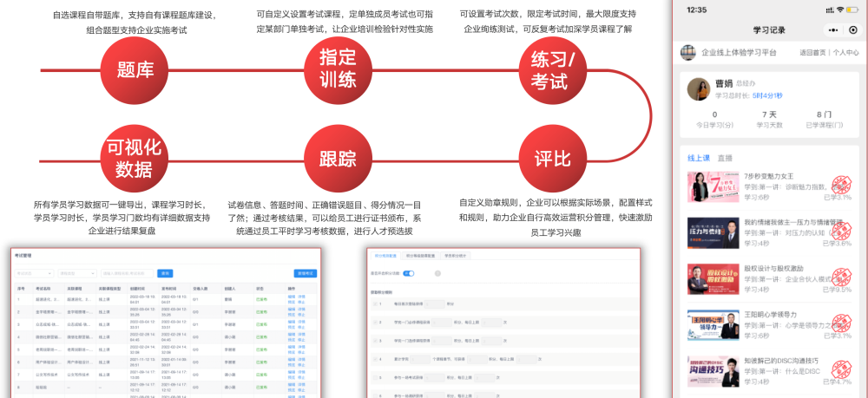Open the 压力与情绪管理 course thumbnail

click(x=713, y=232)
